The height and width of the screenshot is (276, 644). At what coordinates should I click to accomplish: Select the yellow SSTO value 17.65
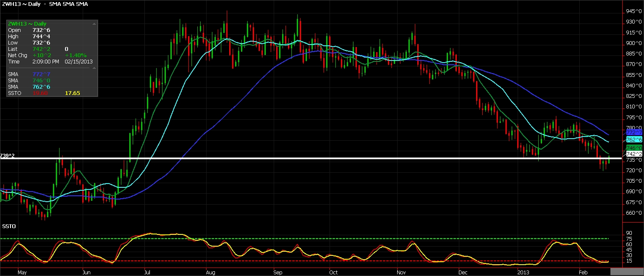tap(72, 93)
